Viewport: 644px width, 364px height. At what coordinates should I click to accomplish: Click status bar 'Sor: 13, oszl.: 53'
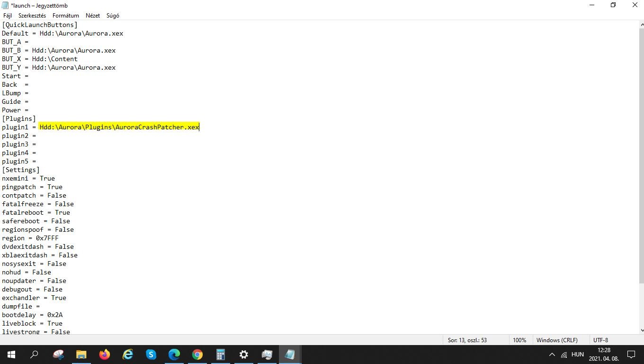(467, 340)
